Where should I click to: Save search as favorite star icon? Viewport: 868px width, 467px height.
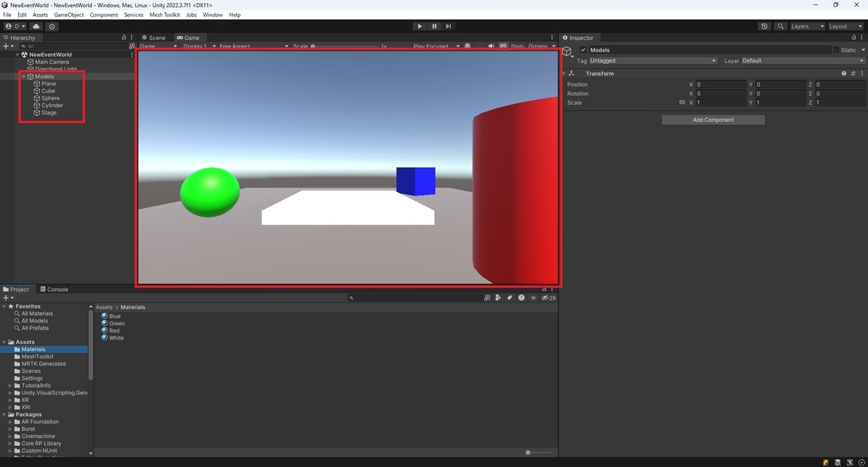533,298
